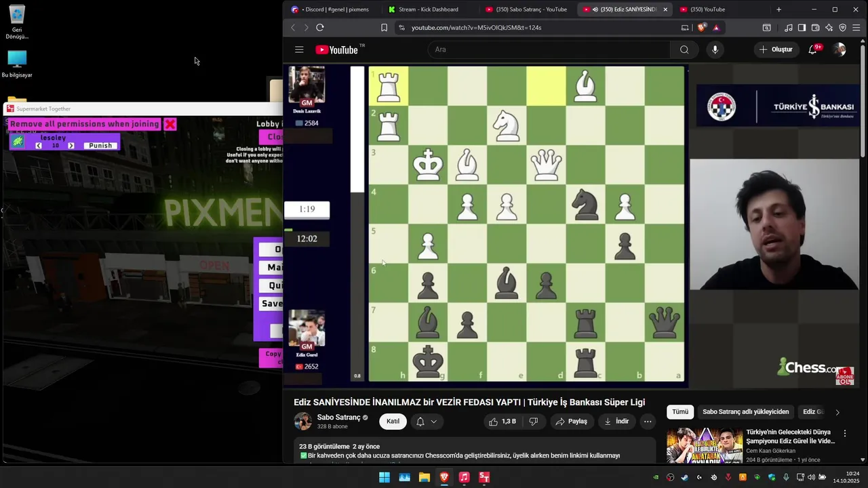
Task: Click İndir download button
Action: click(x=616, y=422)
